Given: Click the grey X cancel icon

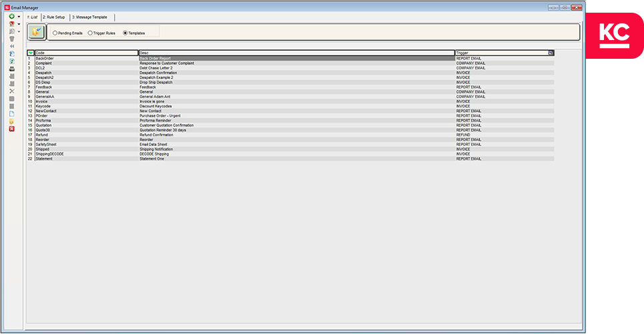Looking at the screenshot, I should (12, 91).
